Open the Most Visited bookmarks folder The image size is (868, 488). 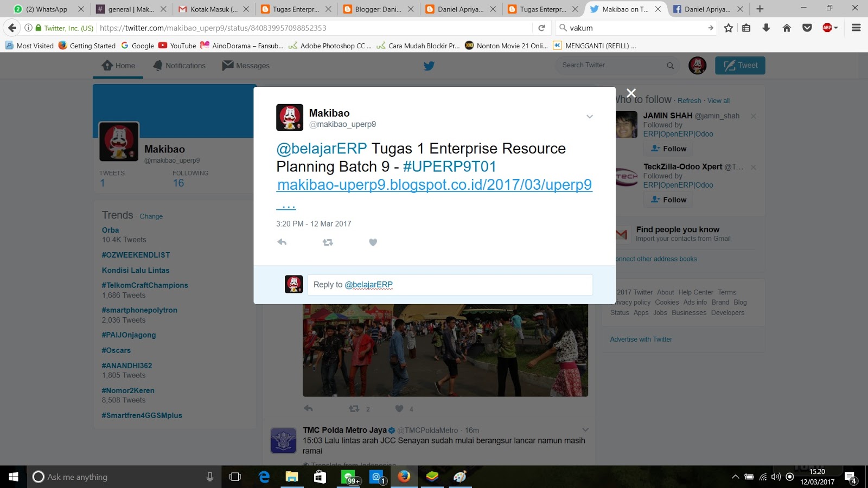[x=30, y=46]
